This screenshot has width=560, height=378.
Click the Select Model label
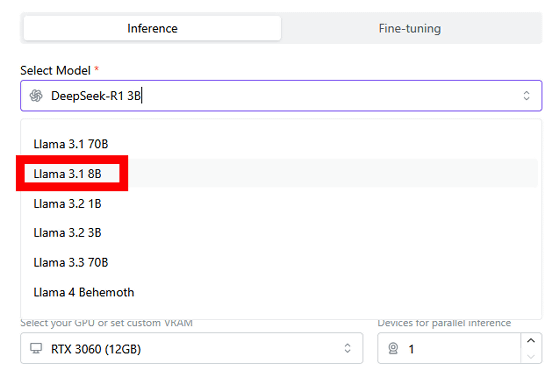(x=55, y=70)
